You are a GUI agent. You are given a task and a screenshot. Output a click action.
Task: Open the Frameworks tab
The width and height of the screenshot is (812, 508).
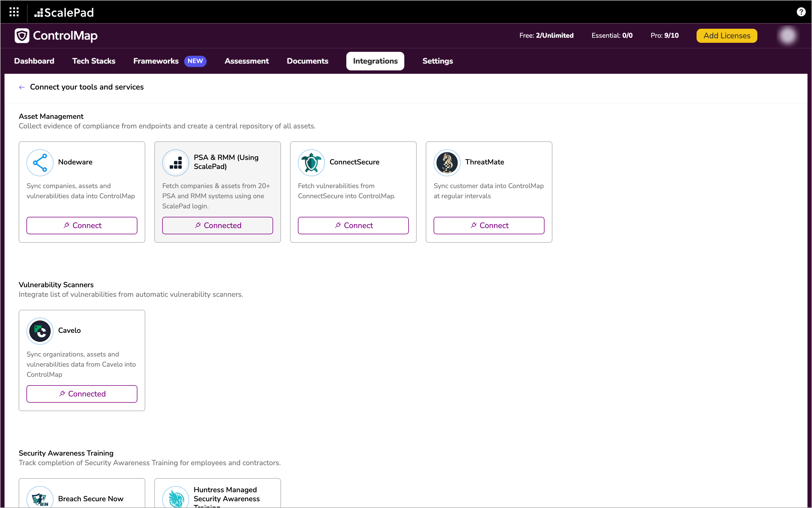(156, 61)
